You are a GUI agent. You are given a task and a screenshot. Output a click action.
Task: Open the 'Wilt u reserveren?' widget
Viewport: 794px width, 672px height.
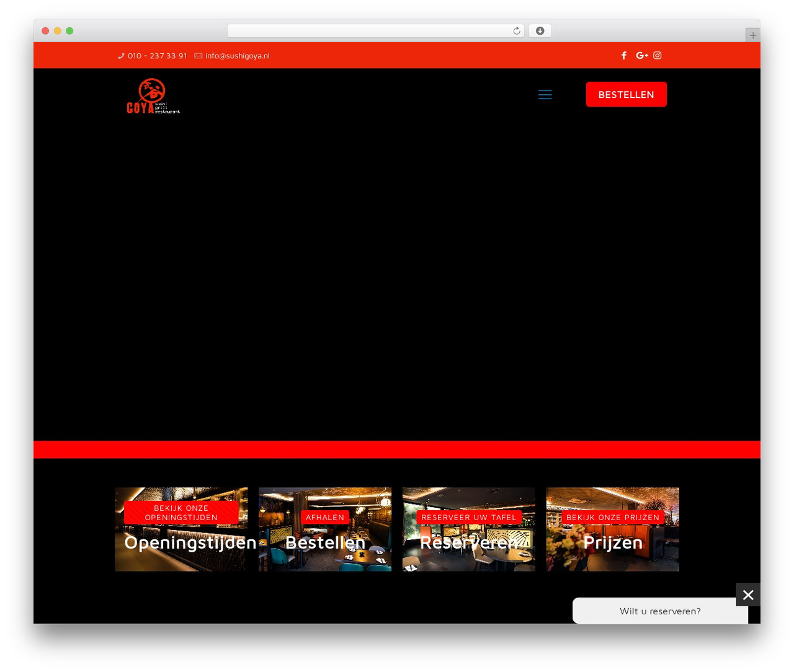click(x=660, y=611)
